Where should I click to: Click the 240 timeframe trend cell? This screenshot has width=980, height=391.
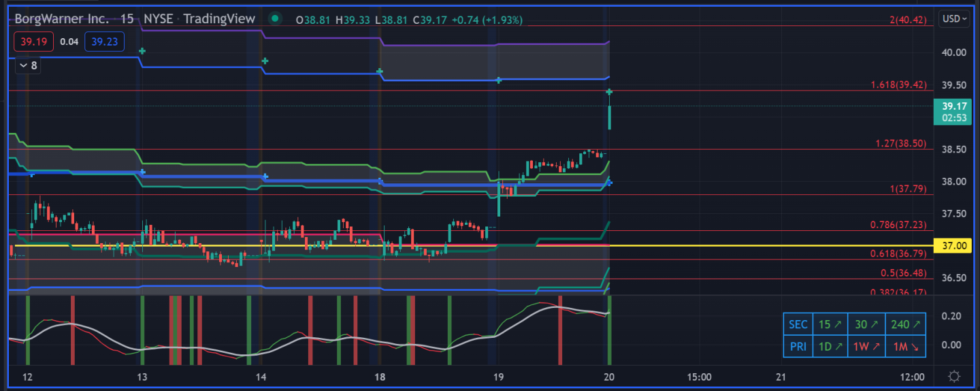pyautogui.click(x=906, y=325)
